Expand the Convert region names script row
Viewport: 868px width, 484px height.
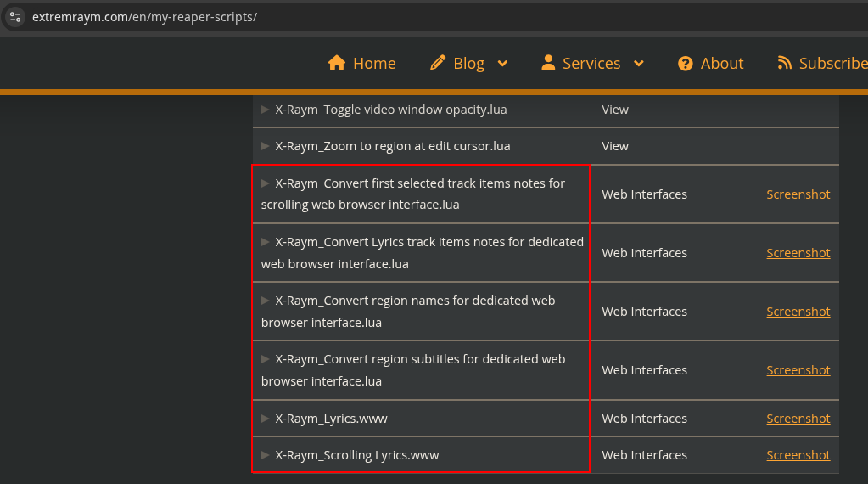click(266, 301)
